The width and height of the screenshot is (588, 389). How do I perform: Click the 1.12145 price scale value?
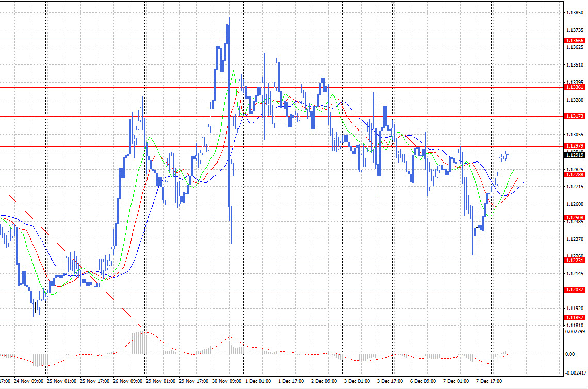click(x=575, y=274)
